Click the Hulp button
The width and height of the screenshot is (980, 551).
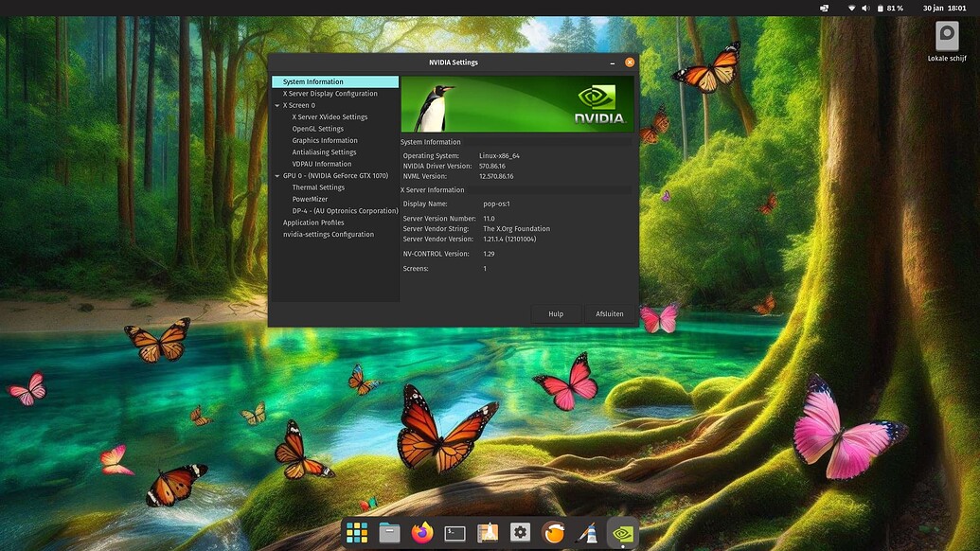(555, 313)
